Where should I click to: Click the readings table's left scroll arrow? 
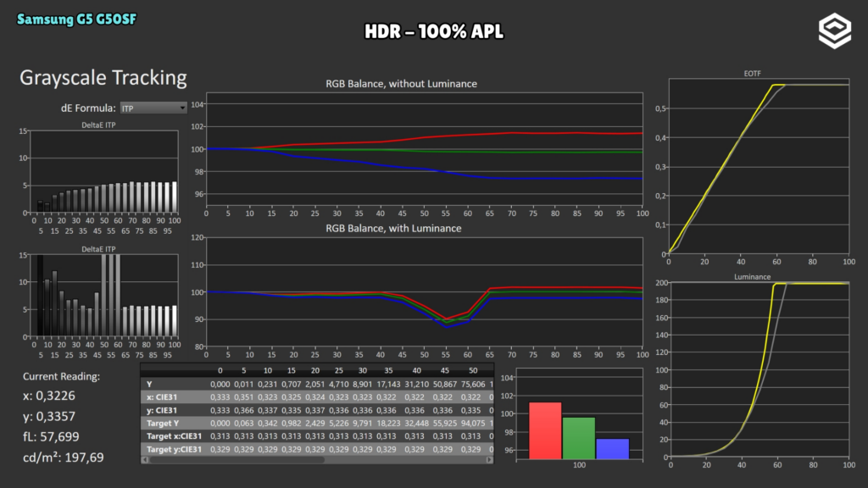click(x=145, y=459)
